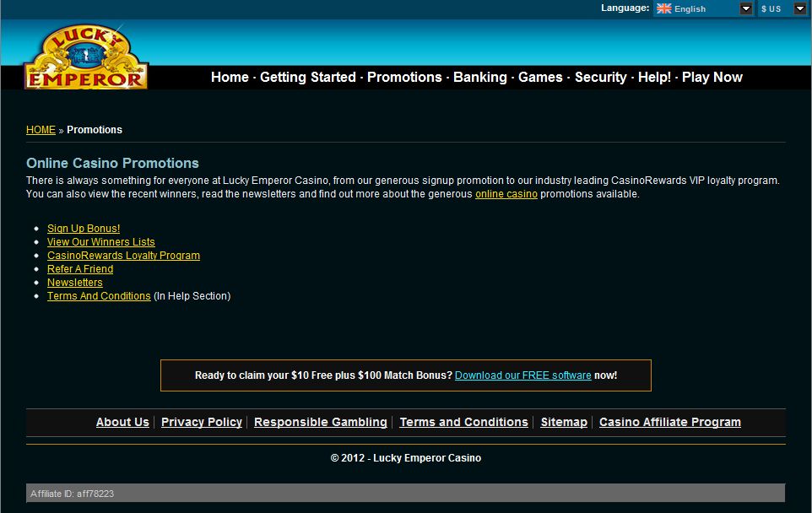Open the Security page from navigation

tap(601, 77)
